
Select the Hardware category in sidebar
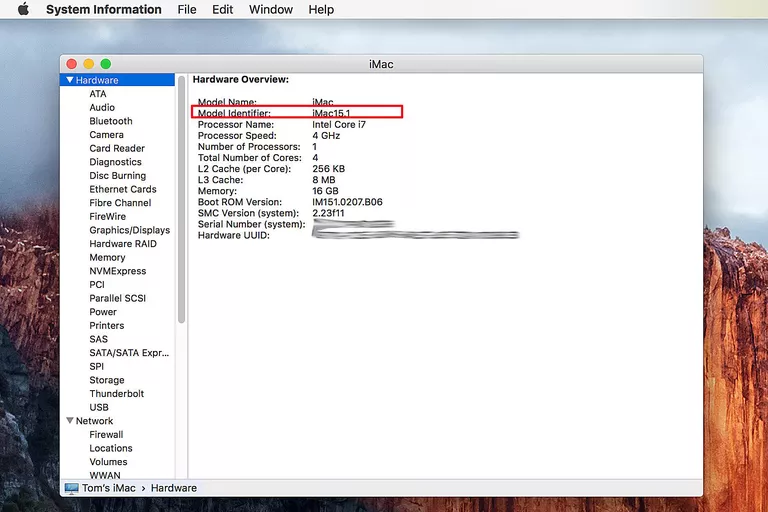point(117,80)
